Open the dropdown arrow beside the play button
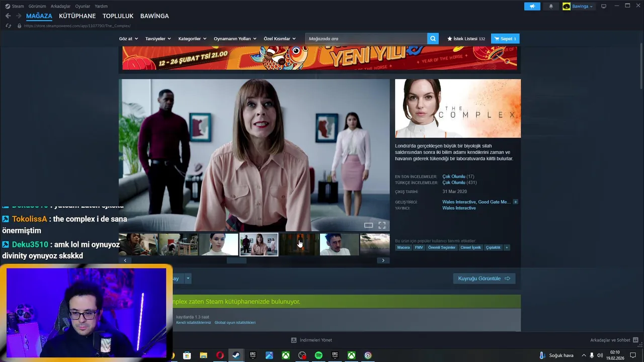644x362 pixels. [x=188, y=278]
